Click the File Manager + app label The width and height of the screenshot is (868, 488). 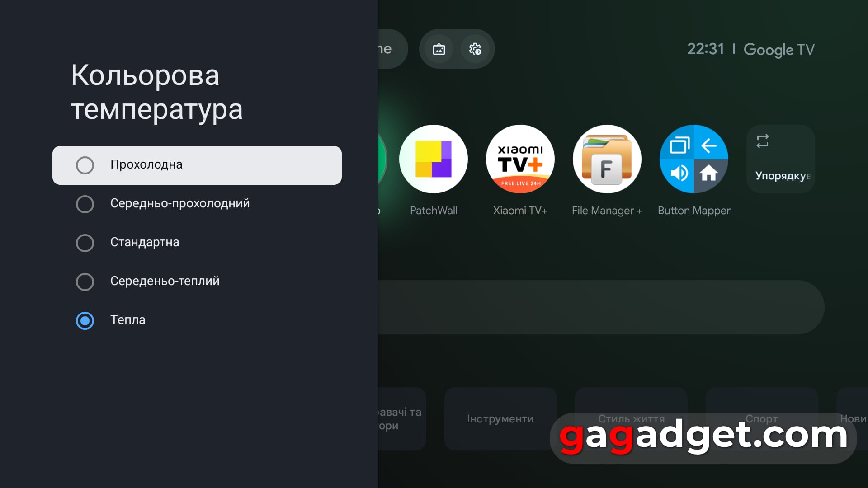pos(607,211)
